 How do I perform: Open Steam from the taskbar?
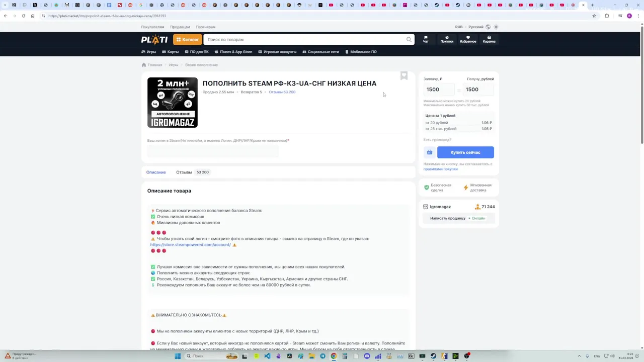[x=433, y=356]
